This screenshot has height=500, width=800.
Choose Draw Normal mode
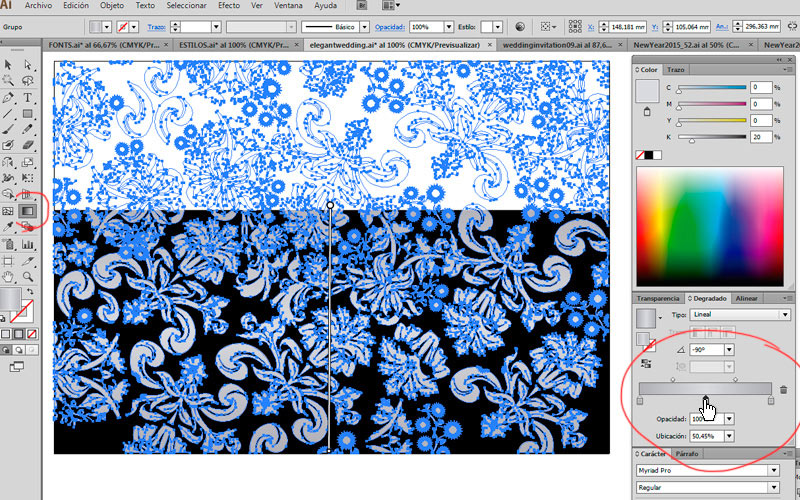pyautogui.click(x=6, y=350)
